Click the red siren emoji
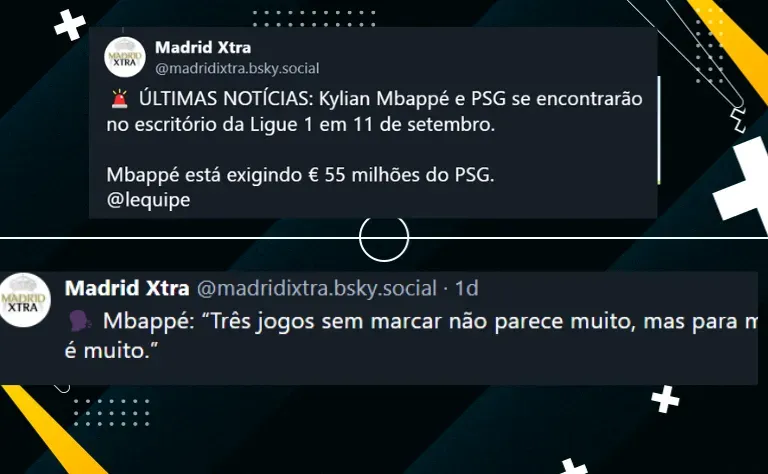This screenshot has height=474, width=768. click(x=119, y=99)
